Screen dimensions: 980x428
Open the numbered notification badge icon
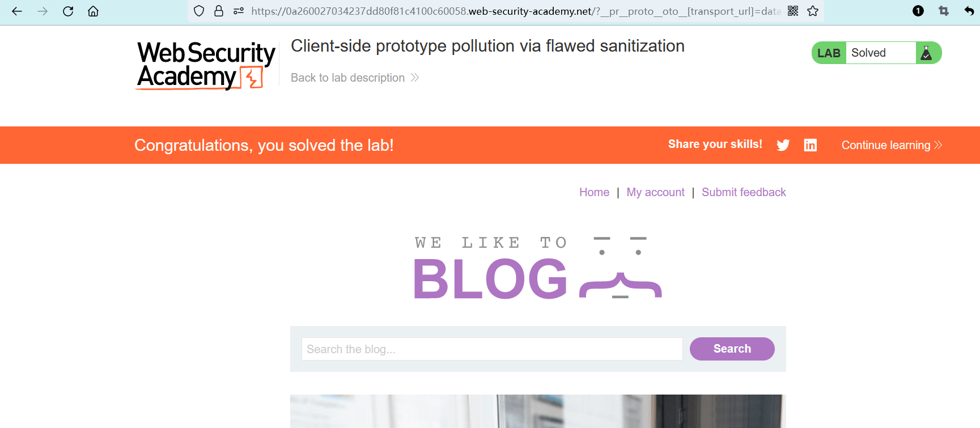[x=918, y=11]
